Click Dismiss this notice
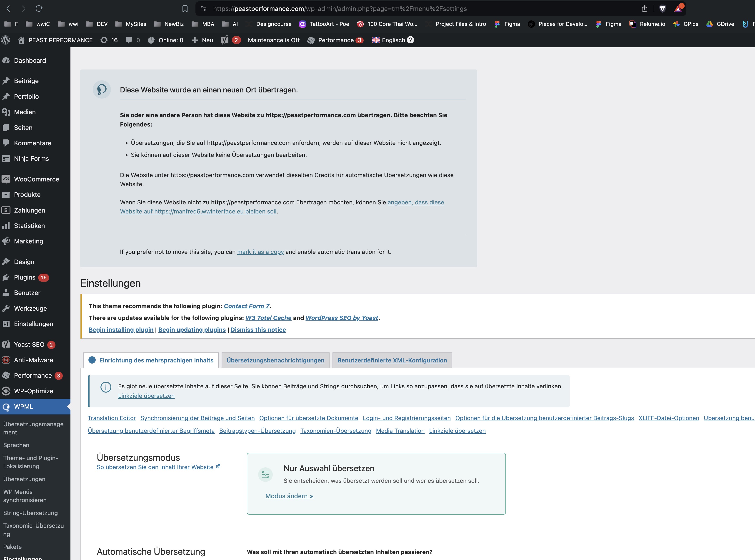Image resolution: width=755 pixels, height=560 pixels. 258,330
